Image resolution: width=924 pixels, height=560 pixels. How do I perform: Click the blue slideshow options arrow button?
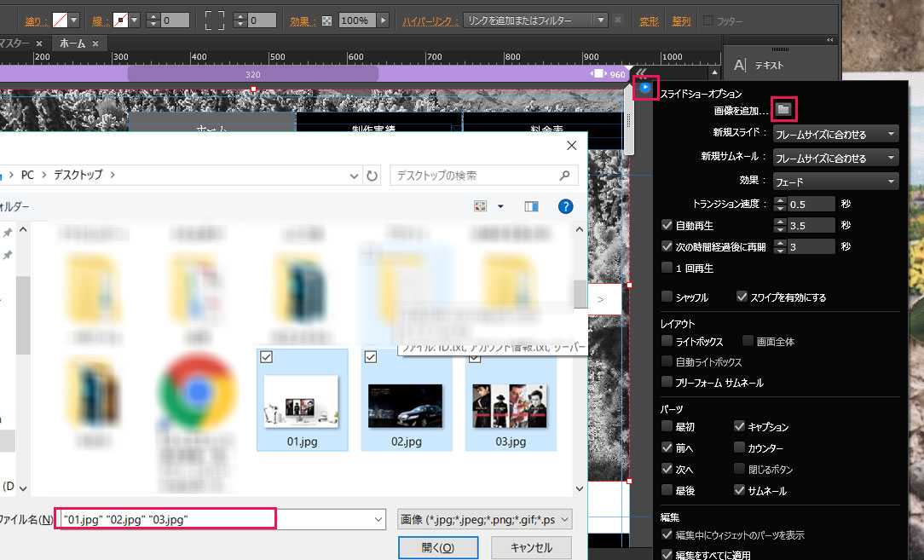point(645,87)
